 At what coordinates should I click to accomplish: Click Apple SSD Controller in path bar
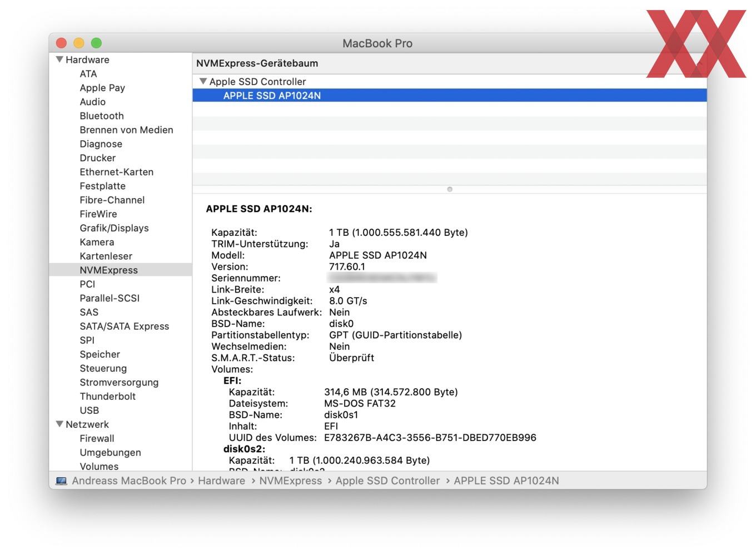[387, 481]
